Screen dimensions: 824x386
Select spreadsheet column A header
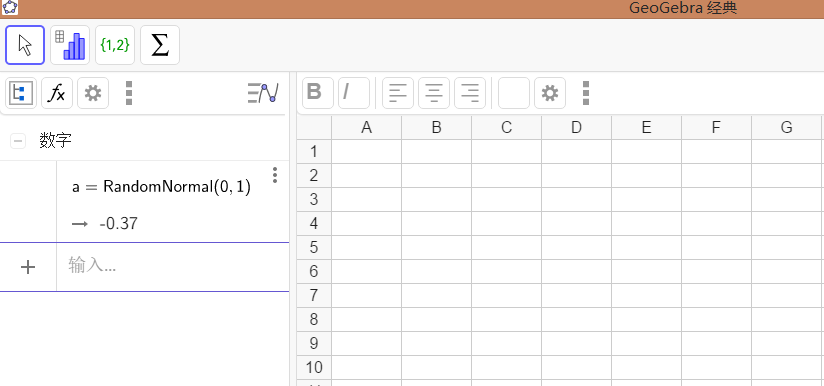pyautogui.click(x=366, y=128)
